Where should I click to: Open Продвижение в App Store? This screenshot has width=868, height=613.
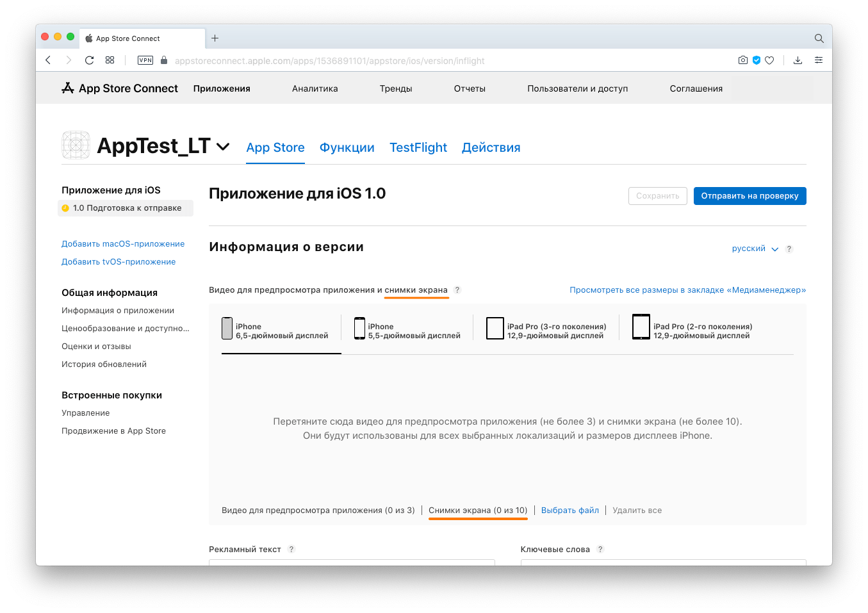113,431
